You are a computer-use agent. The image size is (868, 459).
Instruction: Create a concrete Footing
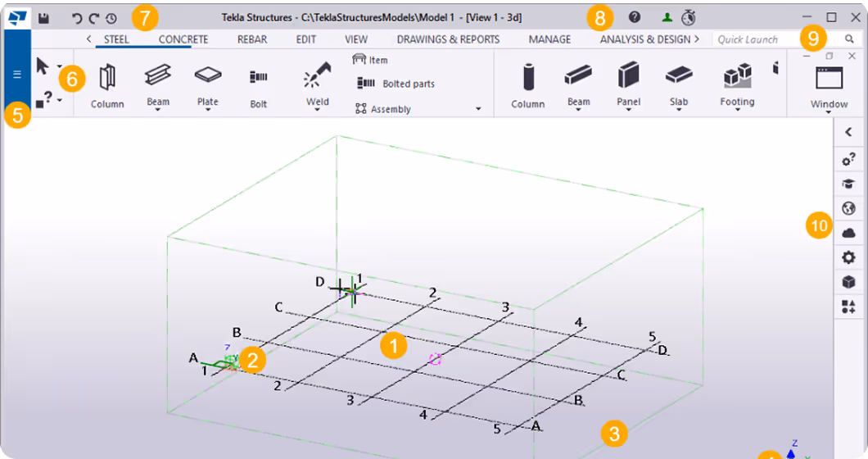pos(737,84)
